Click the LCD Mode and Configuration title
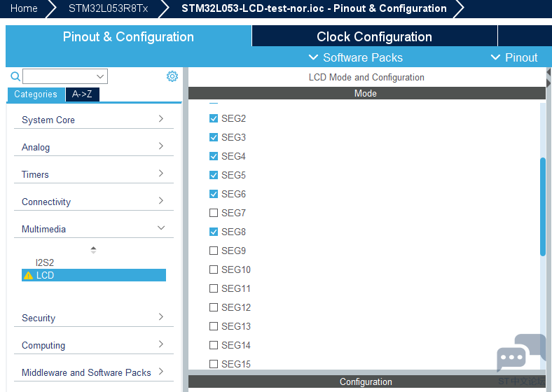Viewport: 552px width, 392px height. point(366,77)
